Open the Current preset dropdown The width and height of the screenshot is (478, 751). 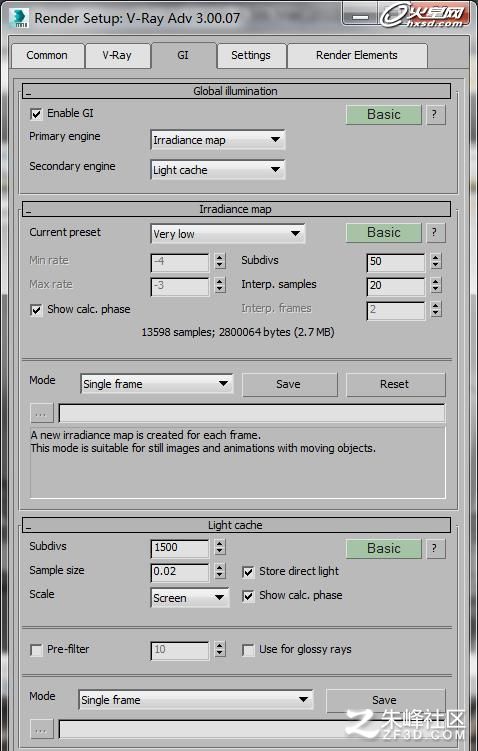(228, 234)
